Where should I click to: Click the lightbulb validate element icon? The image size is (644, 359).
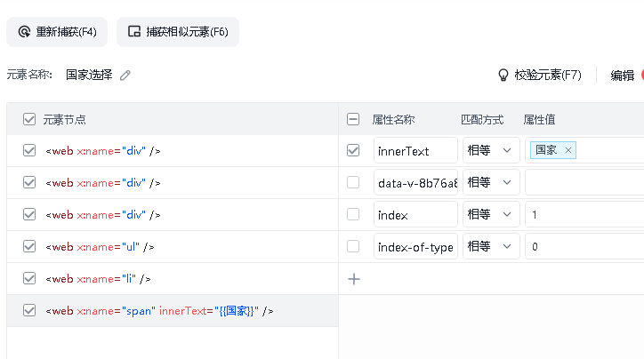click(503, 75)
